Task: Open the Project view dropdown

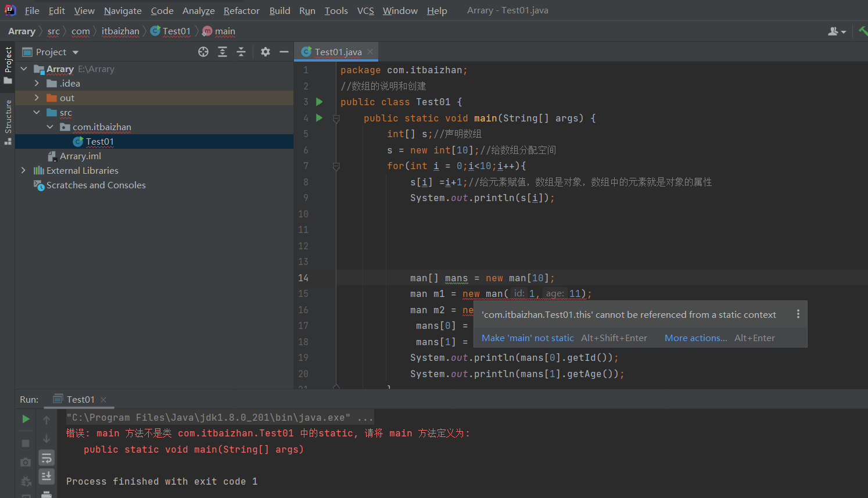Action: point(76,52)
